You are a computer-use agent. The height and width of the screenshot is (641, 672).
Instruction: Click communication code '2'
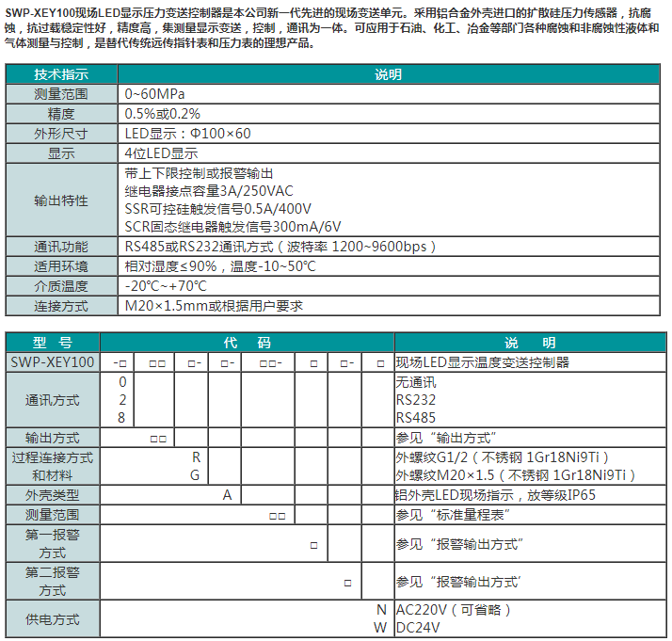coord(122,400)
